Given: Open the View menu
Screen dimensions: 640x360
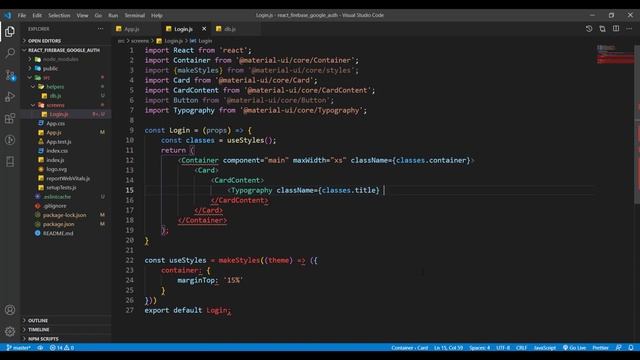Looking at the screenshot, I should click(x=82, y=16).
